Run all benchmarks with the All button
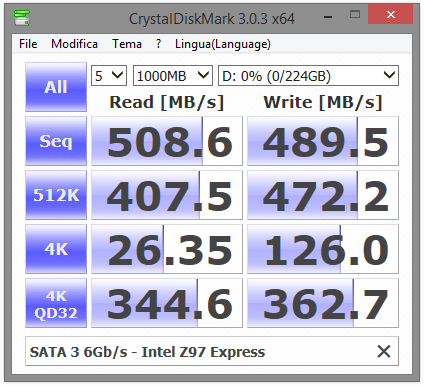Viewport: 424px width, 386px height. pyautogui.click(x=56, y=87)
